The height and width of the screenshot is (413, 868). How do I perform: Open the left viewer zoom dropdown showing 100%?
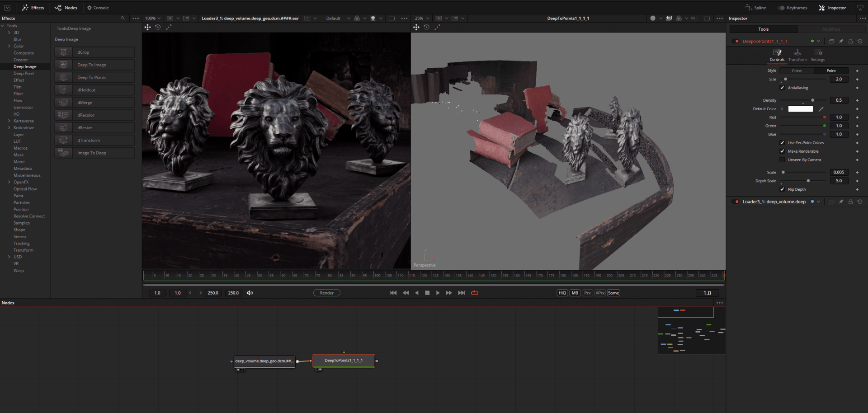pyautogui.click(x=152, y=18)
